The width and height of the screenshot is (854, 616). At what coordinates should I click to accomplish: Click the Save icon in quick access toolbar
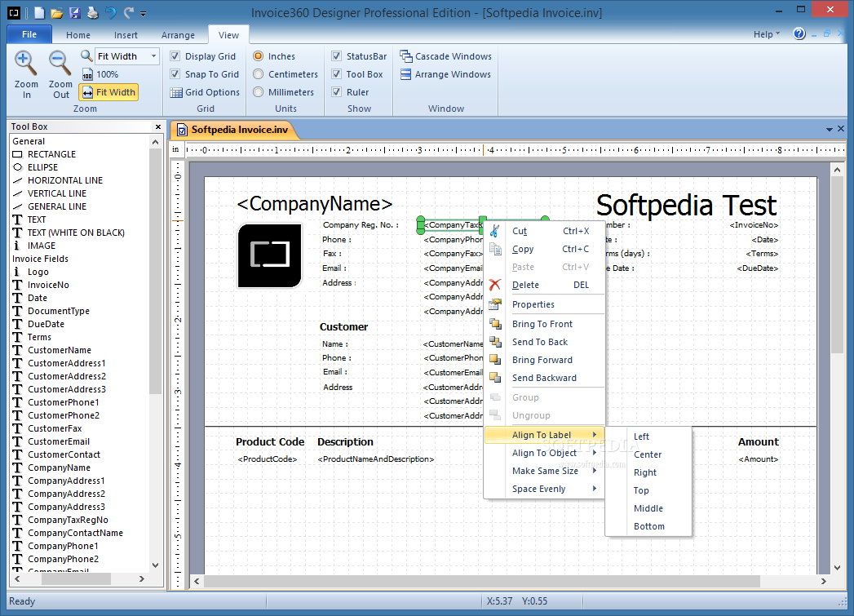coord(74,12)
